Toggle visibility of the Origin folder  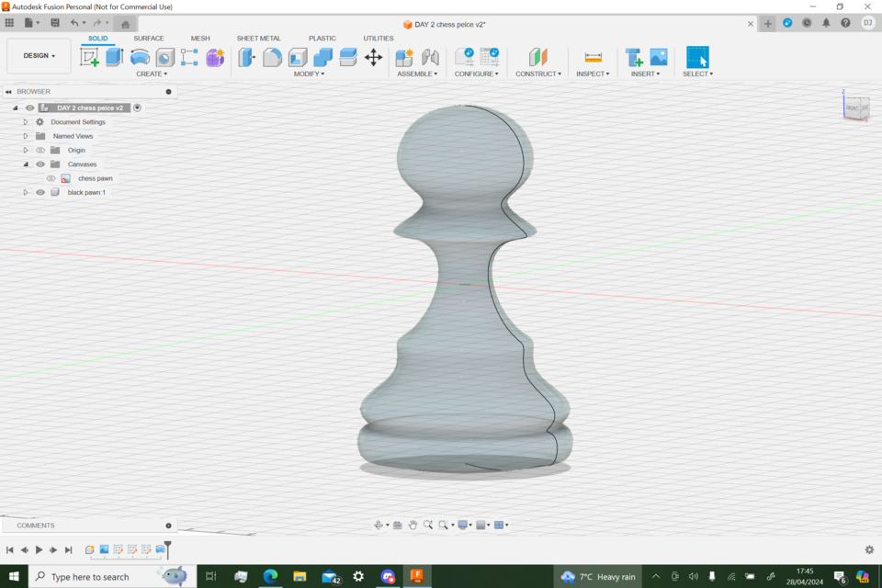[x=40, y=150]
